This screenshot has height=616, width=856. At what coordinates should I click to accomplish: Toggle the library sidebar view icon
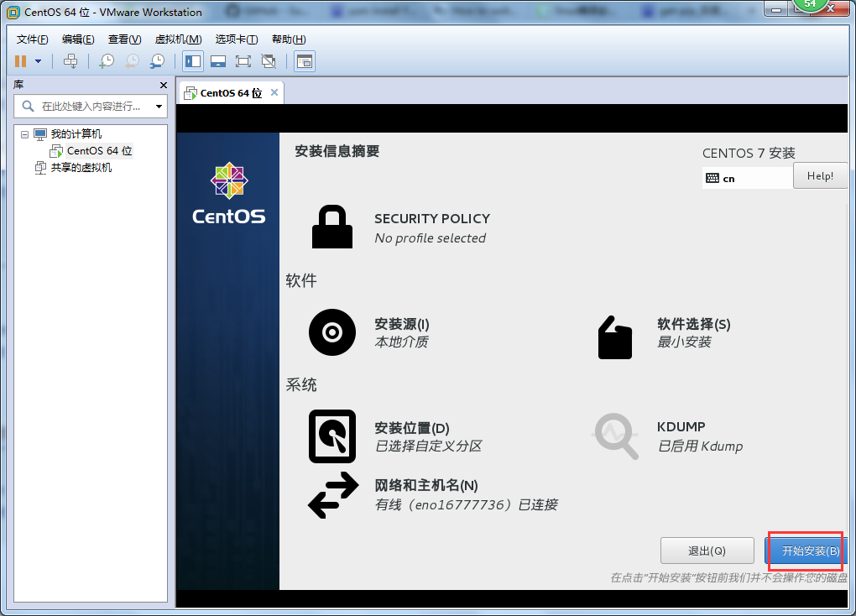[193, 61]
